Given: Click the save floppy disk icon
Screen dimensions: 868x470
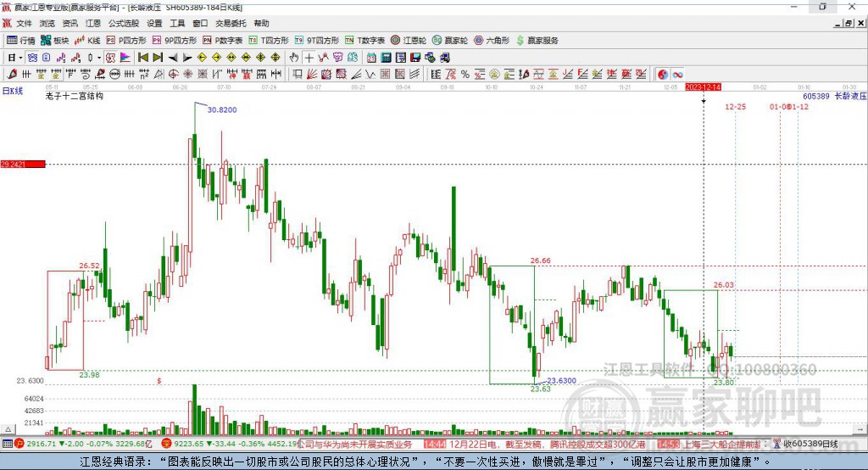Looking at the screenshot, I should pos(415,58).
